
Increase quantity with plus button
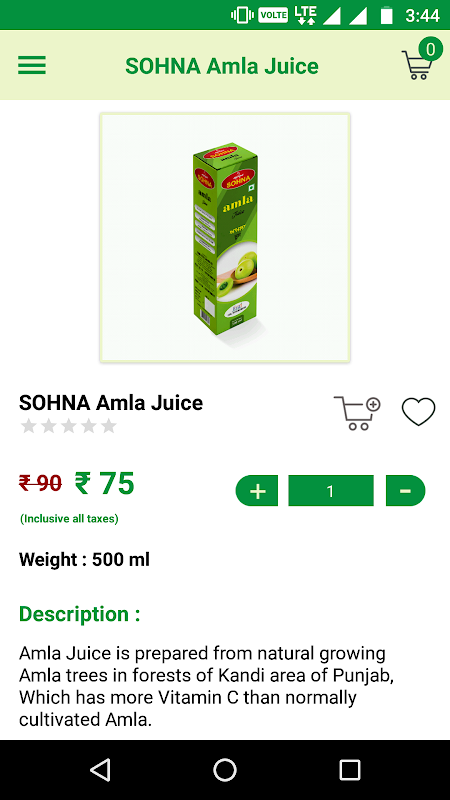257,491
